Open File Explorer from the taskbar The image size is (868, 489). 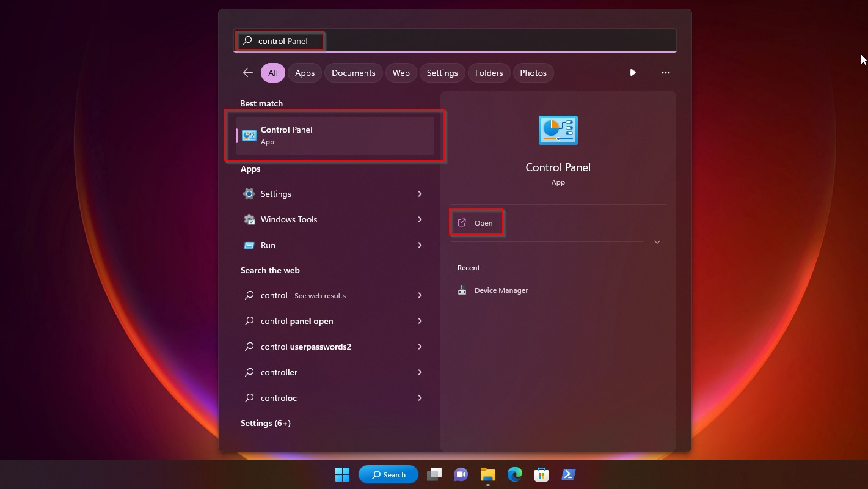[x=487, y=474]
